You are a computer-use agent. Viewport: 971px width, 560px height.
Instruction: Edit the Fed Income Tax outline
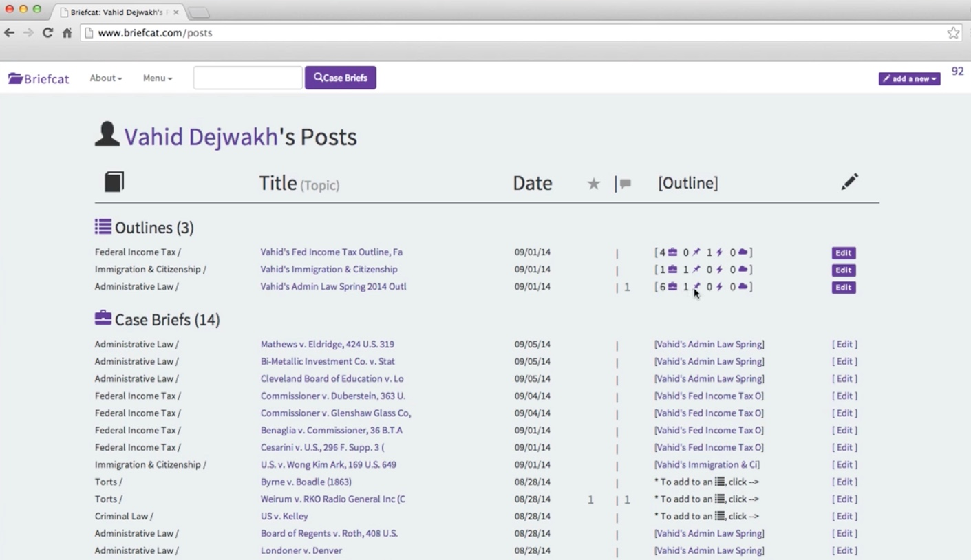(844, 253)
